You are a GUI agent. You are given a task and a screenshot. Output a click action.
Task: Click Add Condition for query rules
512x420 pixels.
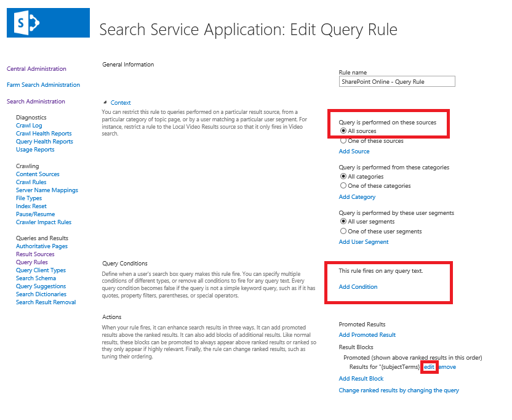(358, 286)
